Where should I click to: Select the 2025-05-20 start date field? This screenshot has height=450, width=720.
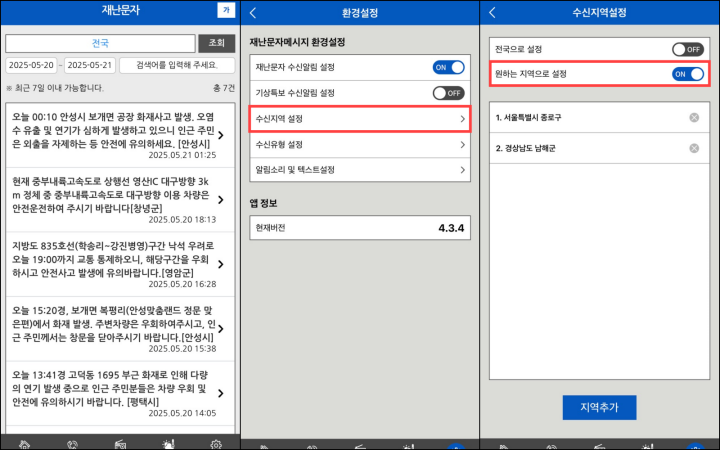32,65
